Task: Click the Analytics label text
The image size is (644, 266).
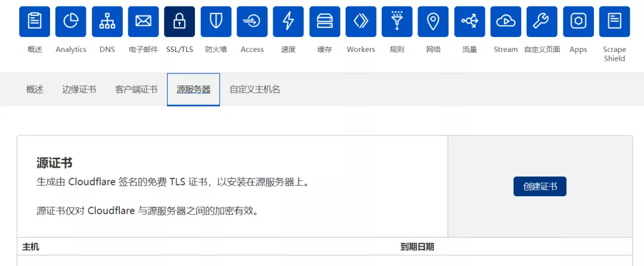Action: click(71, 50)
